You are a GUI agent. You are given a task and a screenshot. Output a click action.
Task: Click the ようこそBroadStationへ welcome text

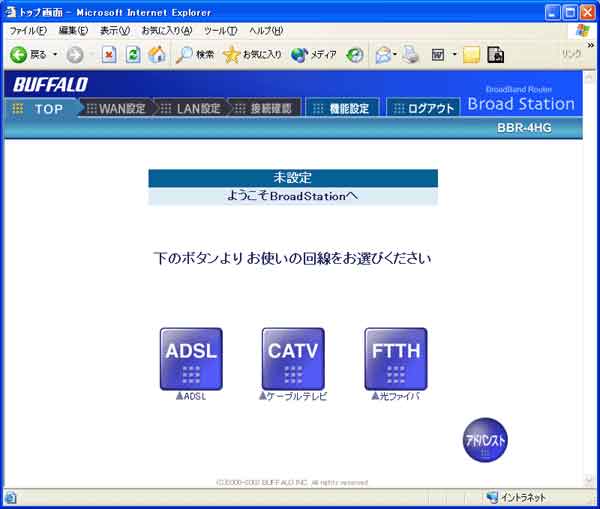coord(293,196)
